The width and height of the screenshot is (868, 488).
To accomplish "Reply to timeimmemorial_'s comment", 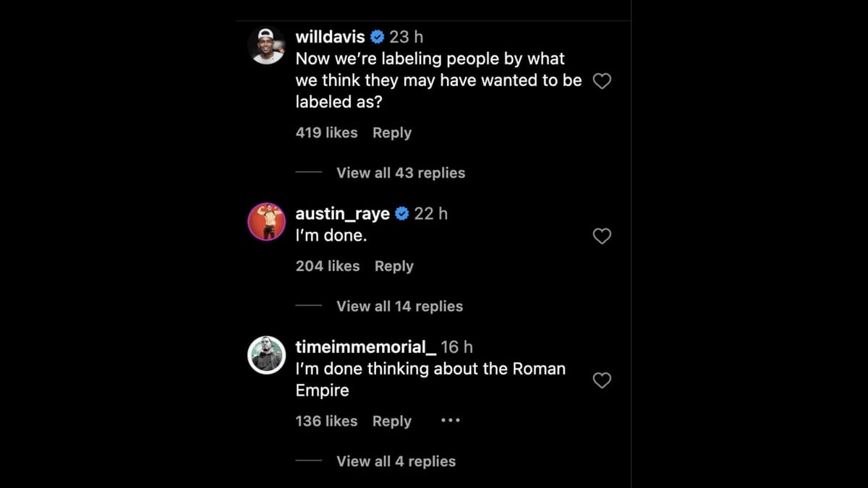I will 391,421.
